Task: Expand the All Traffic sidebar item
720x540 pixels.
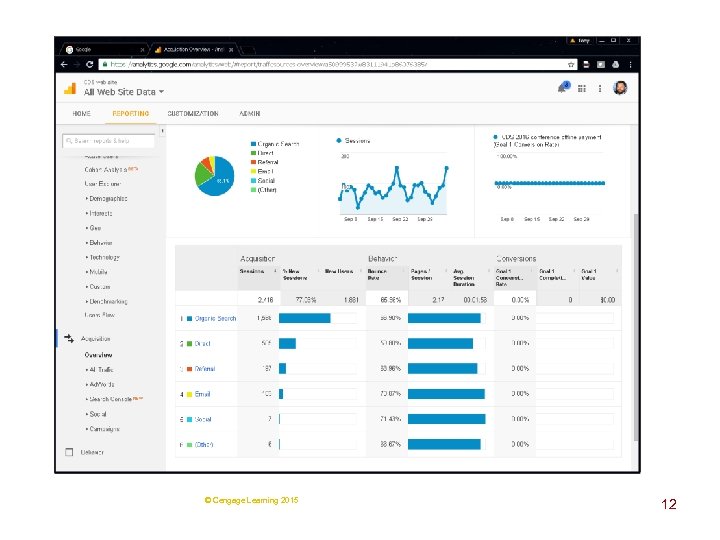Action: pos(100,370)
